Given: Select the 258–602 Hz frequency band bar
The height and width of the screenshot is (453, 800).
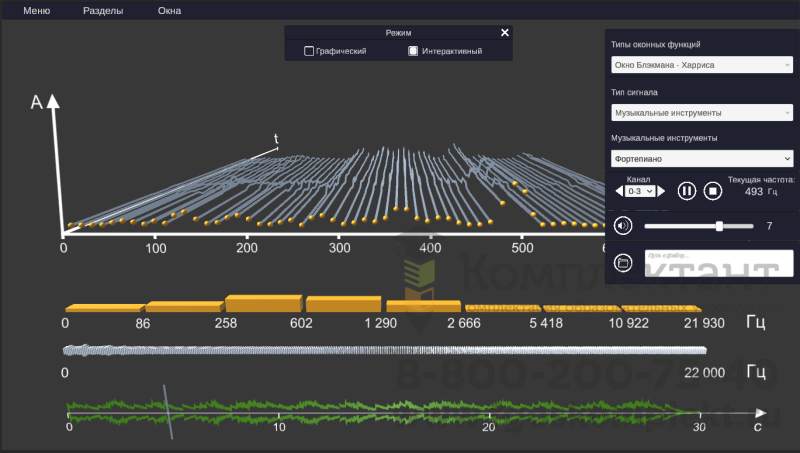Looking at the screenshot, I should point(263,304).
